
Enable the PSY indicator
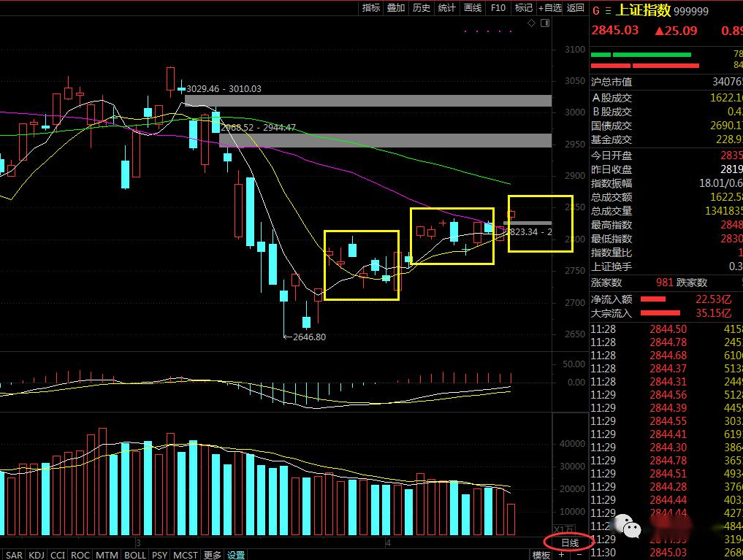click(x=160, y=555)
